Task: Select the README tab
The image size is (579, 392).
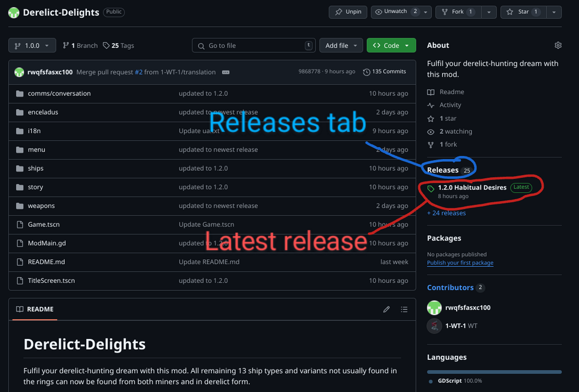Action: tap(35, 310)
